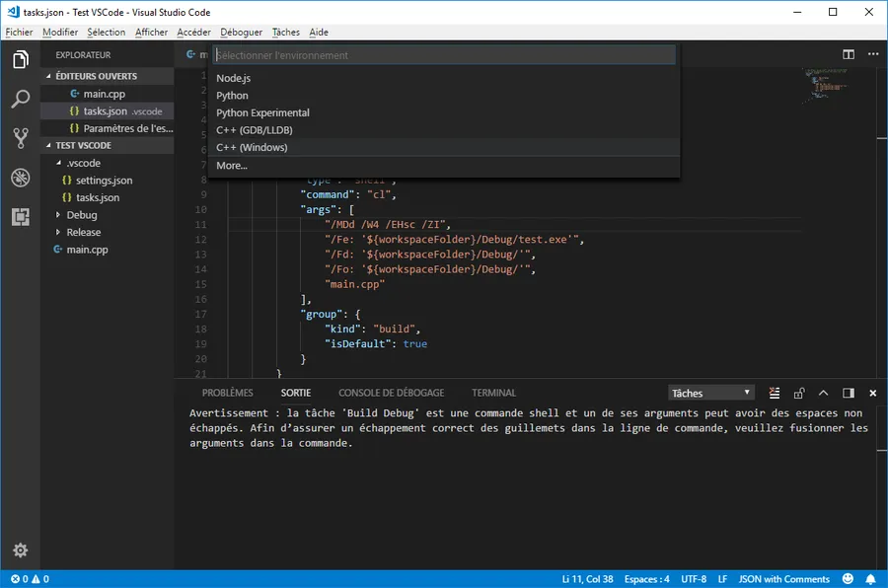This screenshot has width=888, height=588.
Task: Choose More... in the environment list
Action: (x=444, y=166)
